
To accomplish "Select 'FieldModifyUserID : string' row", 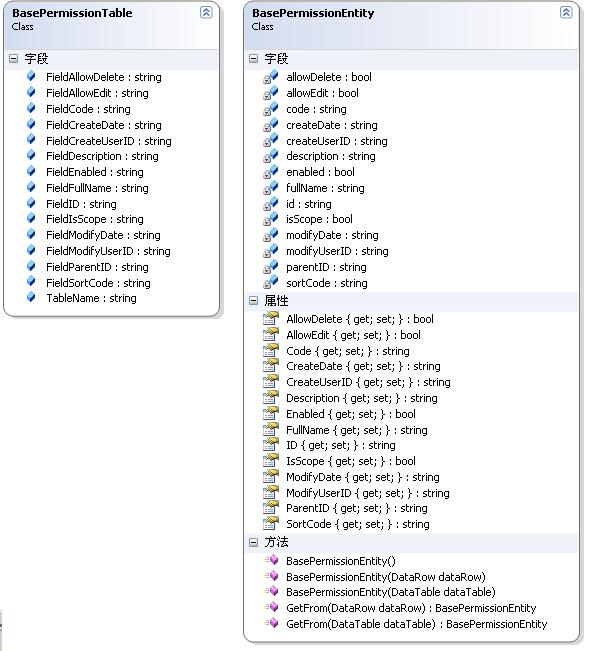I will (108, 251).
